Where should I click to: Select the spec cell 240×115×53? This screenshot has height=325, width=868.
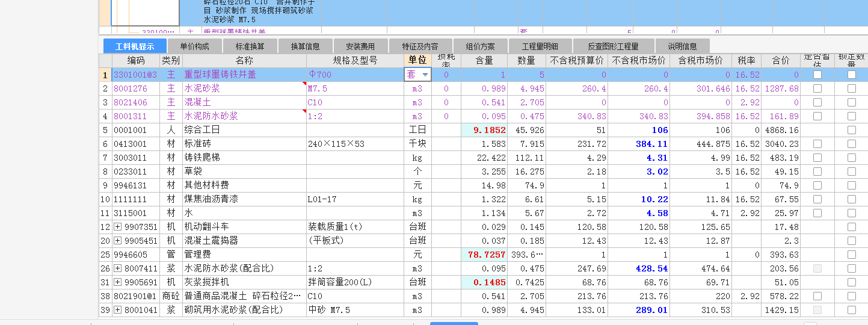pyautogui.click(x=355, y=144)
